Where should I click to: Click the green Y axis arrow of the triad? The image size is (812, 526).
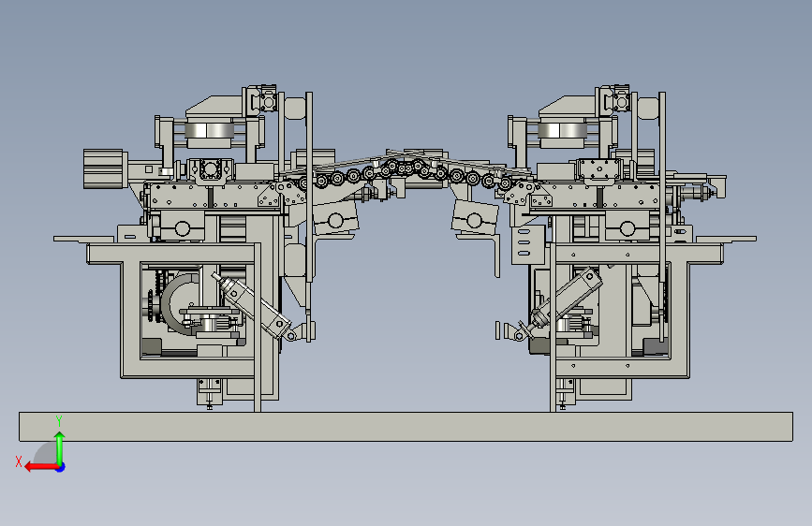60,447
